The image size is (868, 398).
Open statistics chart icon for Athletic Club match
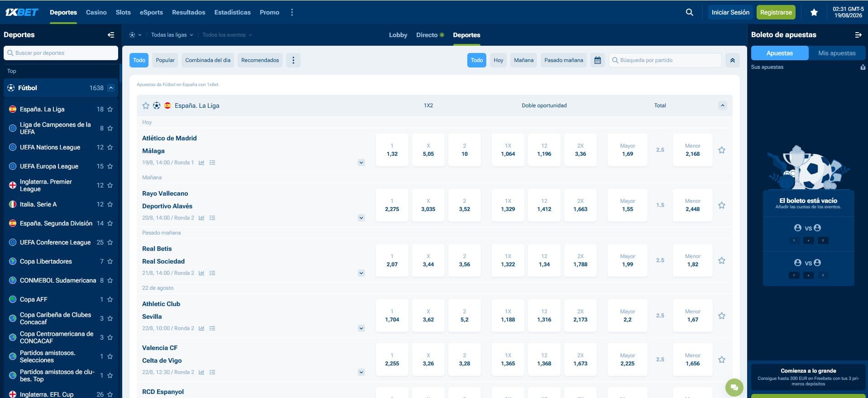[x=201, y=328]
